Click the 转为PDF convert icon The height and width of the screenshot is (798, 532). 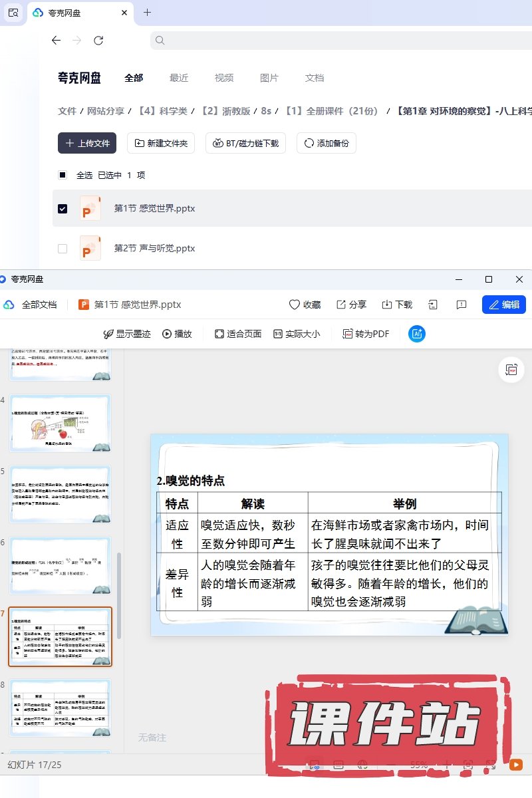click(347, 334)
